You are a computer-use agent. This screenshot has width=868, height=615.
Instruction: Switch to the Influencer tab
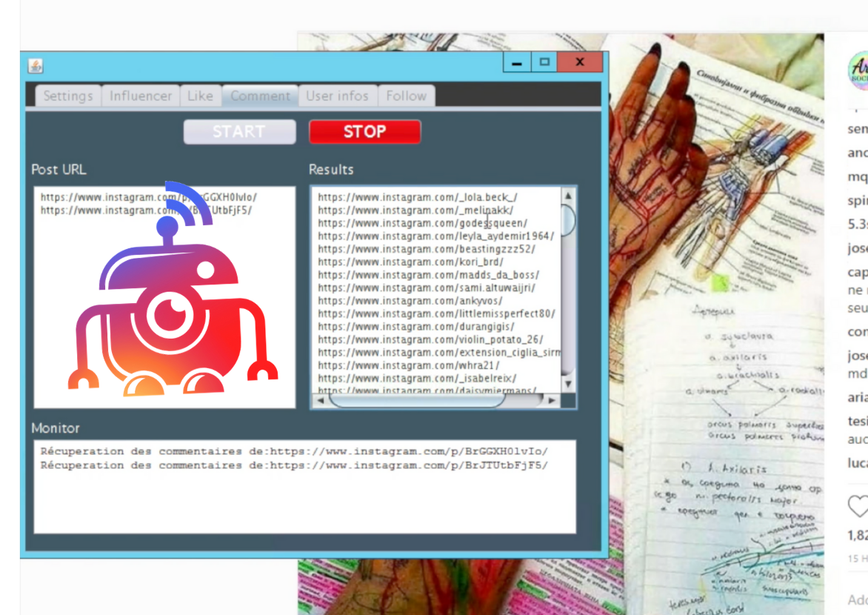pyautogui.click(x=141, y=96)
